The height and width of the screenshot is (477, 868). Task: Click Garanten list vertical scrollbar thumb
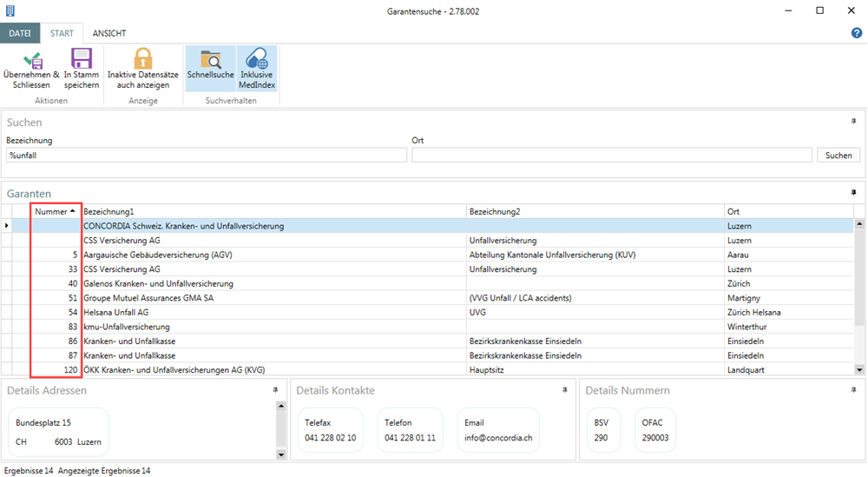[859, 277]
